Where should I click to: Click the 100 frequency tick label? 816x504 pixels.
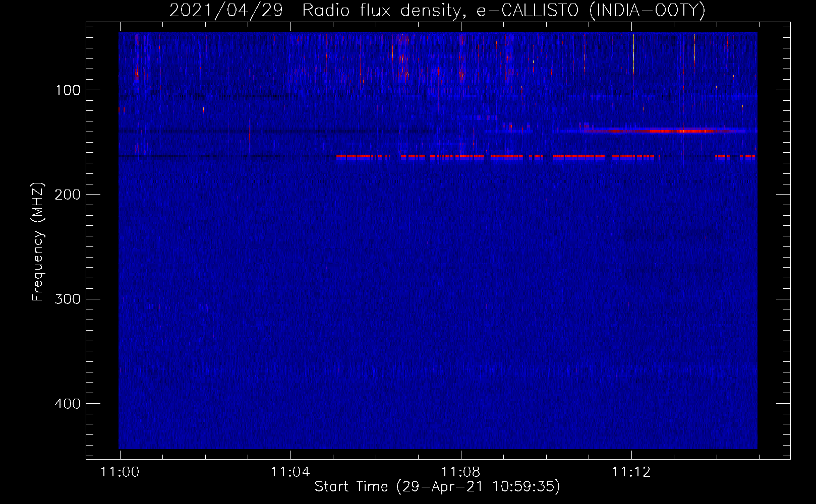[68, 90]
